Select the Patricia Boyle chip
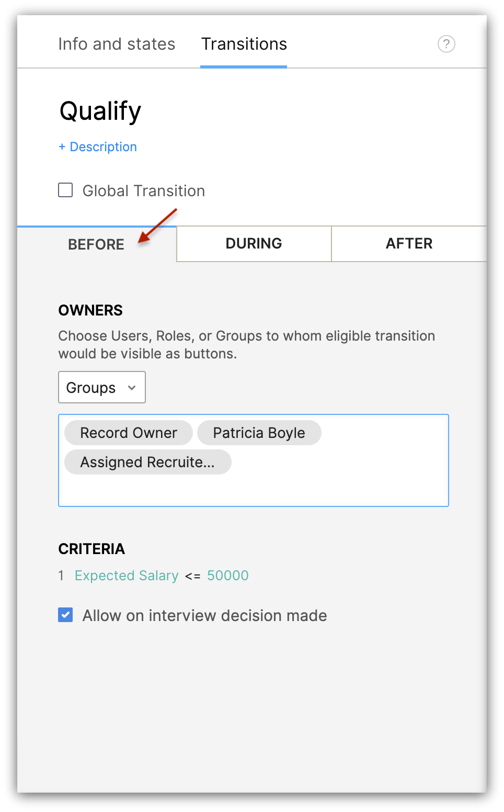The image size is (504, 812). 259,433
